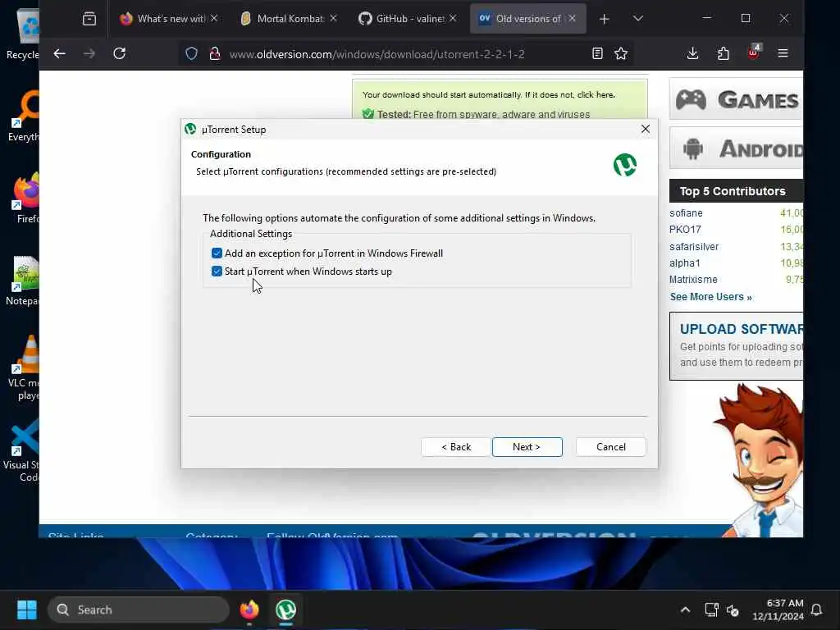Reload the current page in Firefox
The height and width of the screenshot is (630, 840).
pos(120,53)
